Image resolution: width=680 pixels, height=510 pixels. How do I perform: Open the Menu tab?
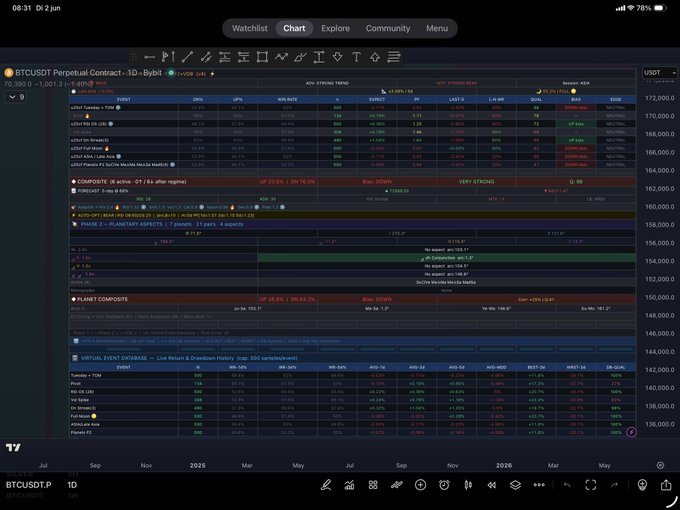pyautogui.click(x=437, y=28)
